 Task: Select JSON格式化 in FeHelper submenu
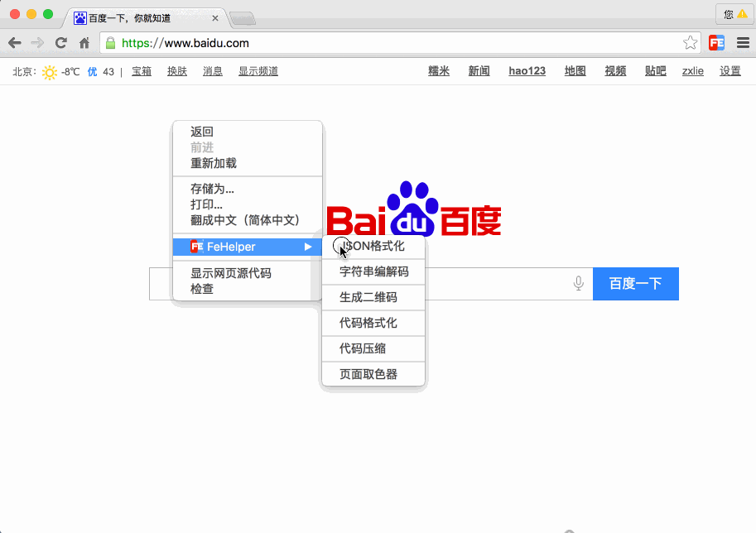coord(373,247)
